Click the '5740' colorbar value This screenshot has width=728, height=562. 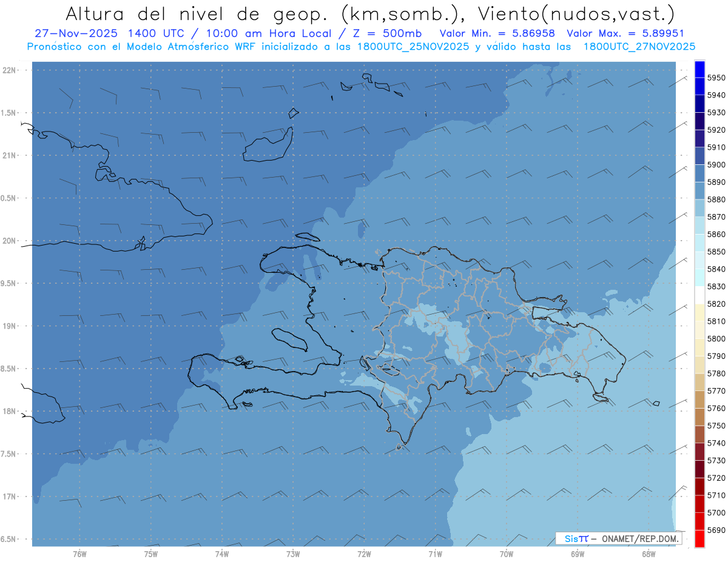click(x=716, y=443)
